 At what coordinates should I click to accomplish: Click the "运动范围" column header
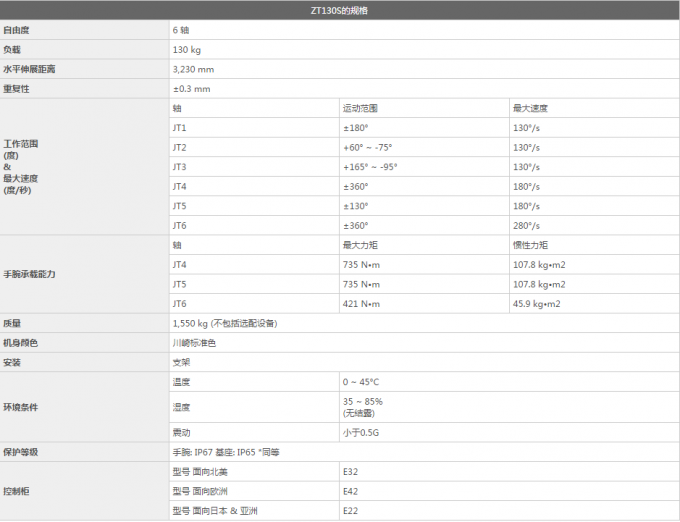tap(360, 108)
